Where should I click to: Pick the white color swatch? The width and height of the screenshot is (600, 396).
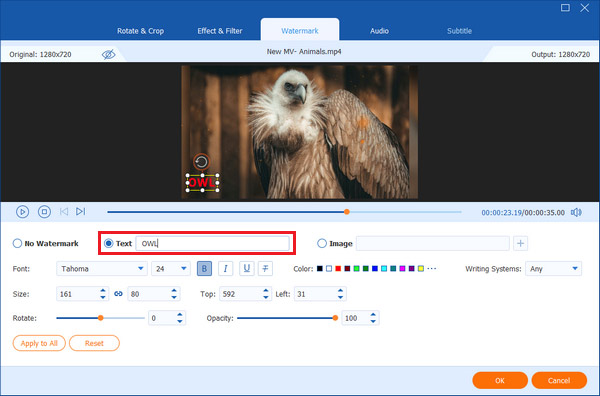tap(329, 269)
